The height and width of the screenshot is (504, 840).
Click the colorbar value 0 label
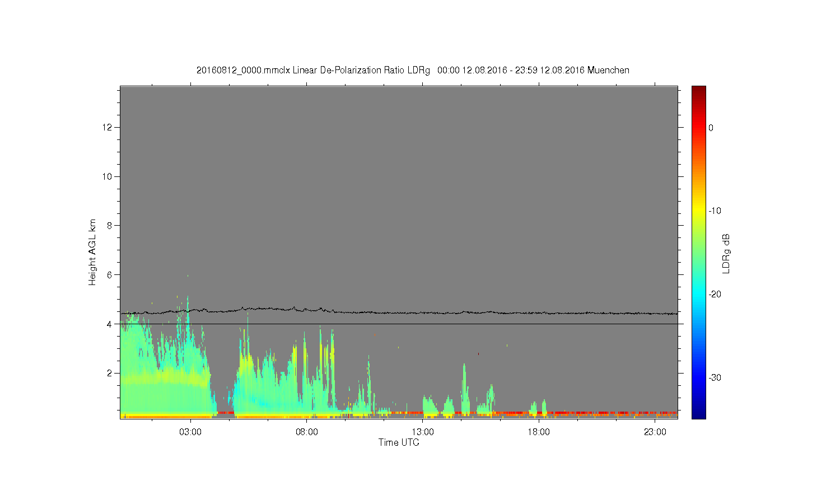711,128
